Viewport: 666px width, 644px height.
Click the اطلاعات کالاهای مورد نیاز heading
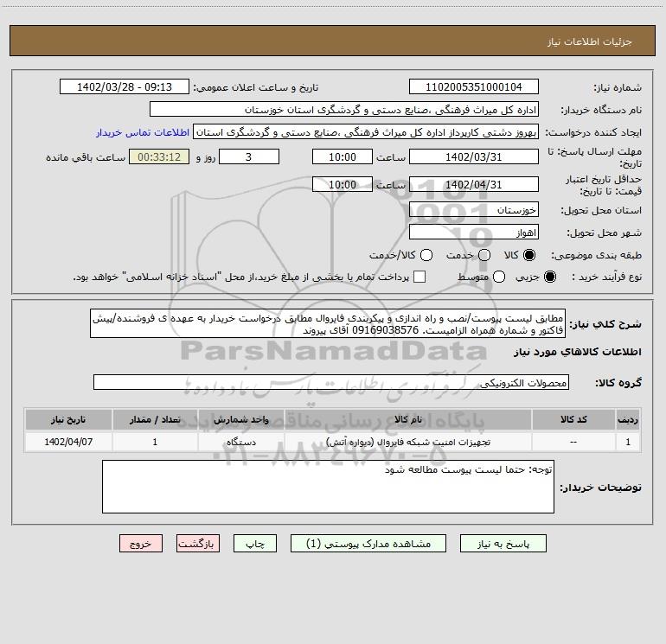[x=578, y=352]
